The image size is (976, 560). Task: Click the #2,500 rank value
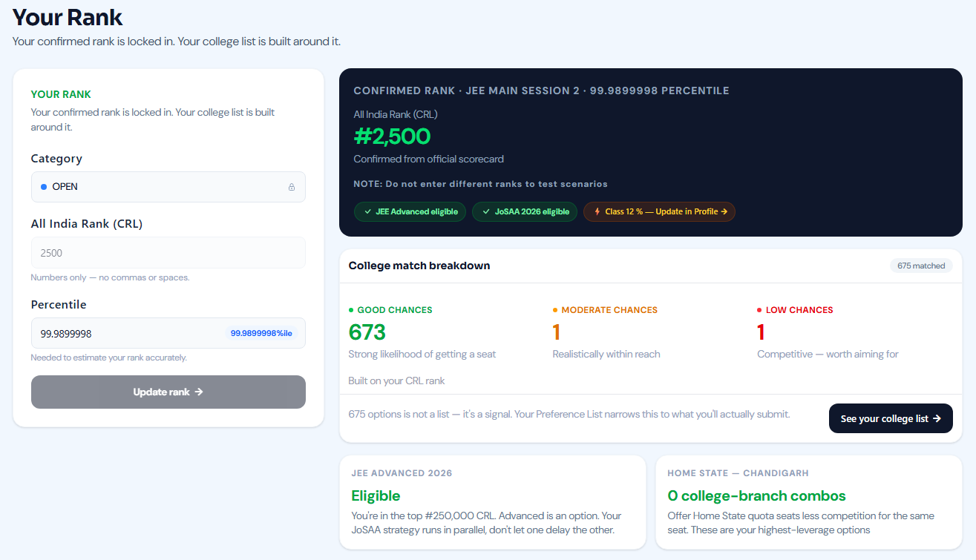[392, 136]
